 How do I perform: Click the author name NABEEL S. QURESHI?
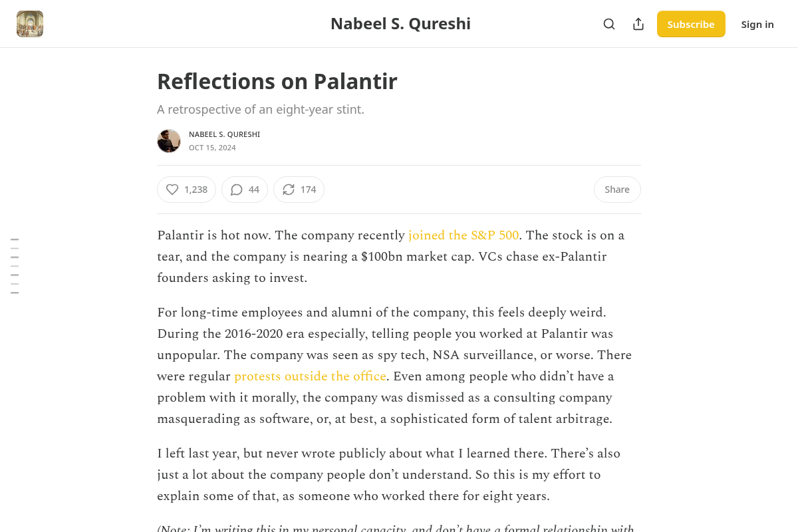224,134
